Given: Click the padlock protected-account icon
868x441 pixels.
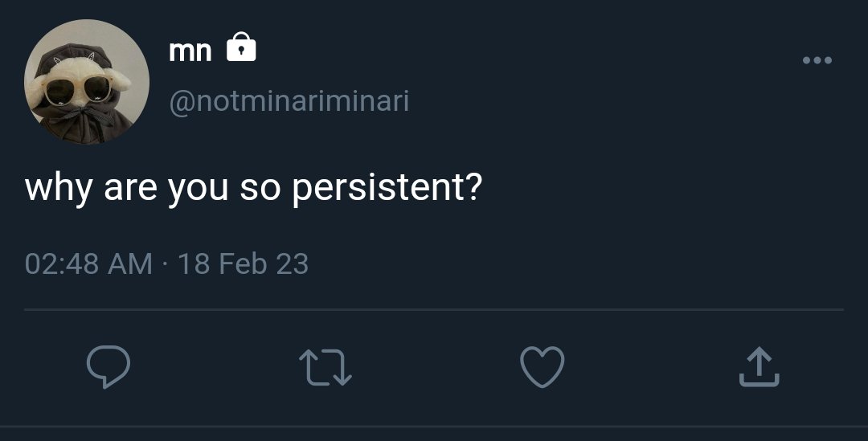Looking at the screenshot, I should [241, 47].
